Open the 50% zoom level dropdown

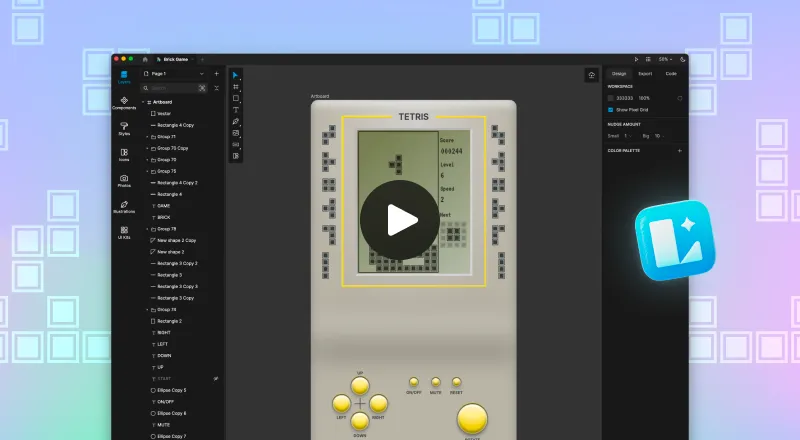pos(665,59)
